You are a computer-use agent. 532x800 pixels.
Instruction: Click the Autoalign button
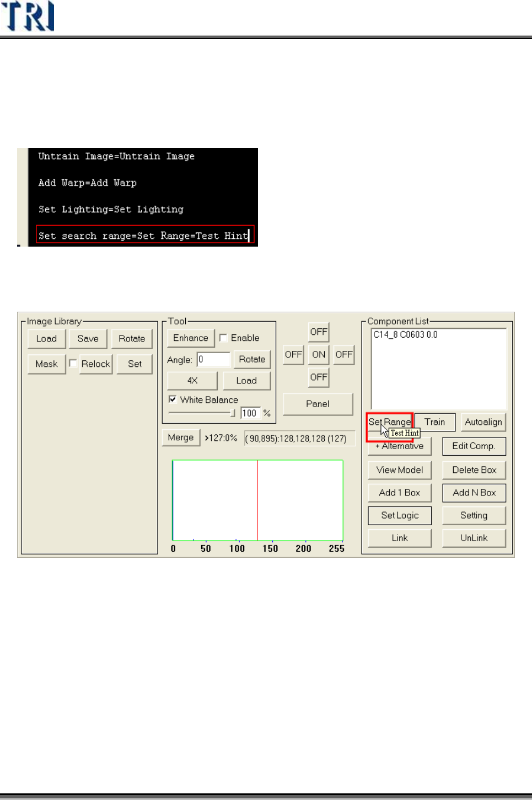483,422
